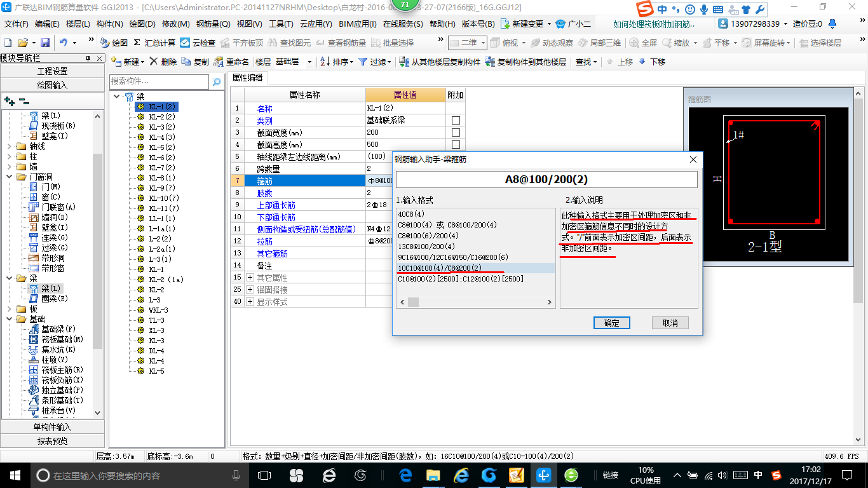Expand the 轴线 tree node
This screenshot has width=868, height=488.
tap(8, 146)
